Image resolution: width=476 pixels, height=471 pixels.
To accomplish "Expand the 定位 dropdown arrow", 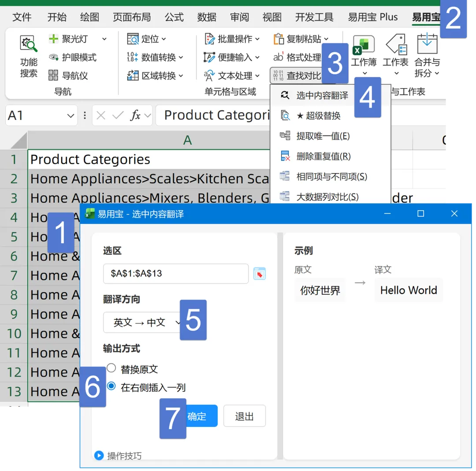I will click(164, 39).
